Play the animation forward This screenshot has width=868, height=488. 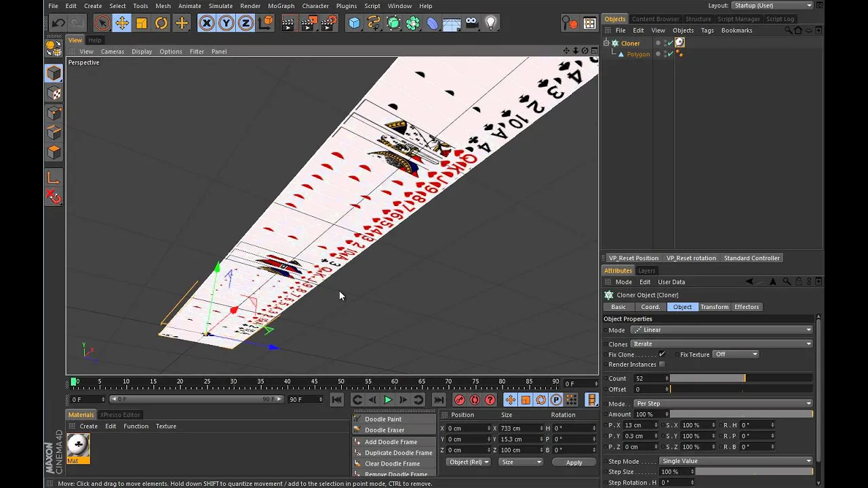click(x=388, y=400)
